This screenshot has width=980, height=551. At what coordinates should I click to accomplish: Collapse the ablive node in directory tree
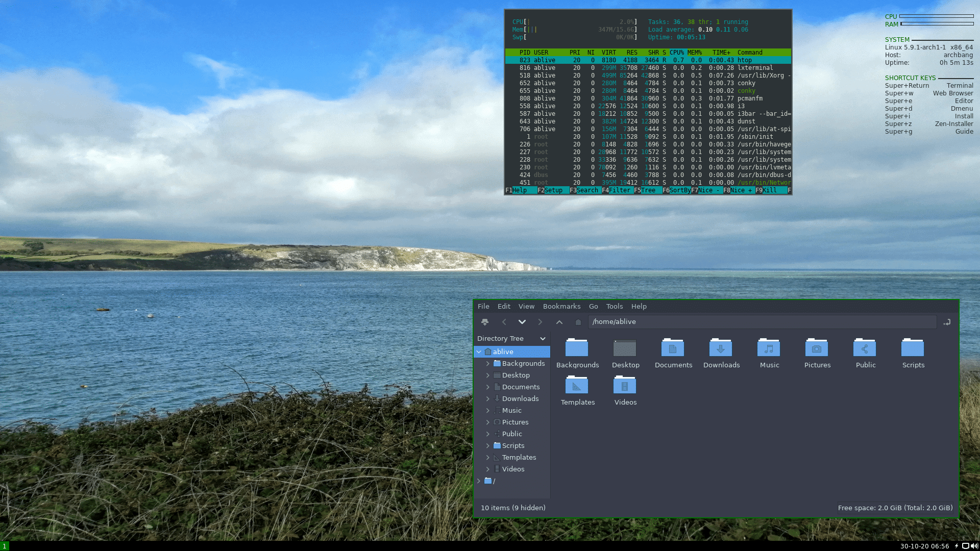[479, 352]
